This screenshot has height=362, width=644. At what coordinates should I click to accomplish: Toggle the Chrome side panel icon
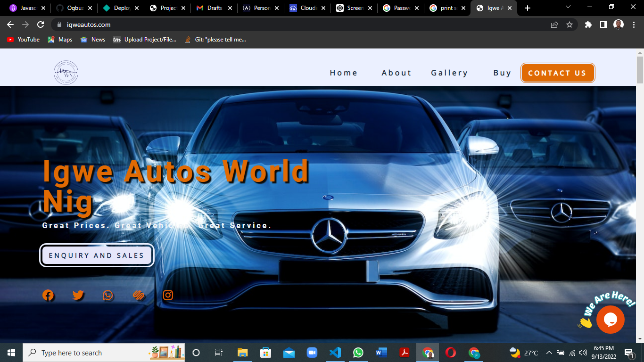coord(603,25)
